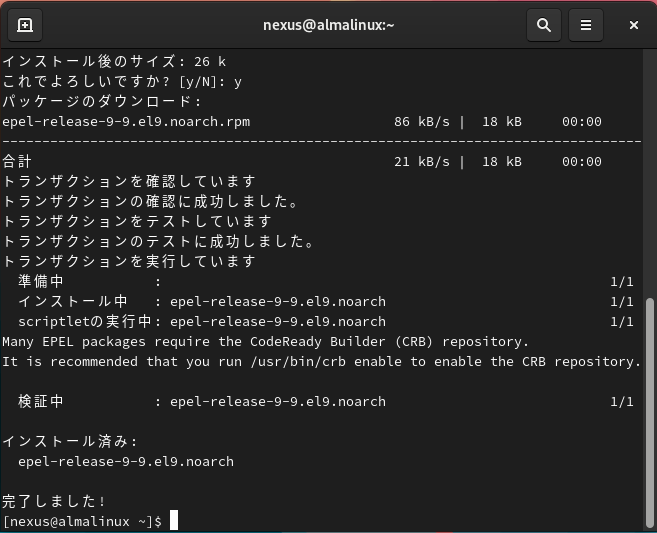Click the 検証中 line in the output

pos(40,401)
